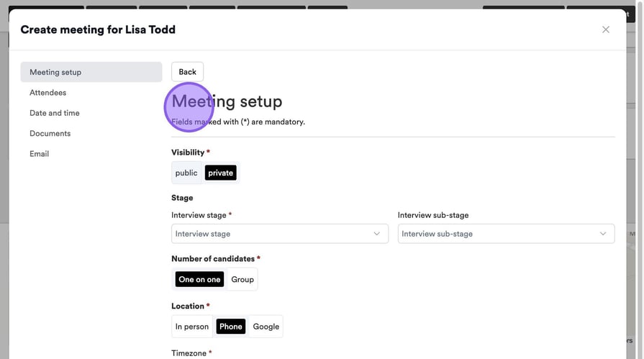The height and width of the screenshot is (359, 644).
Task: Click the chevron arrow in Interview sub-stage field
Action: [603, 234]
